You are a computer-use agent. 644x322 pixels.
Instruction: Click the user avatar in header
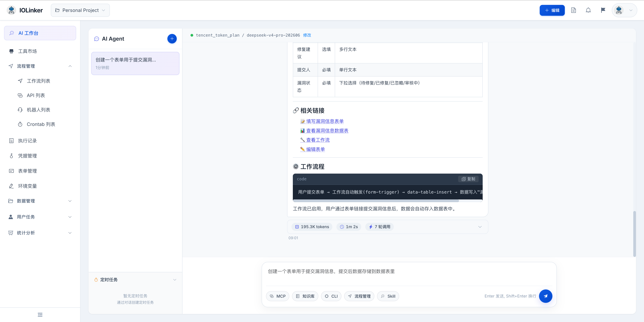pos(619,10)
